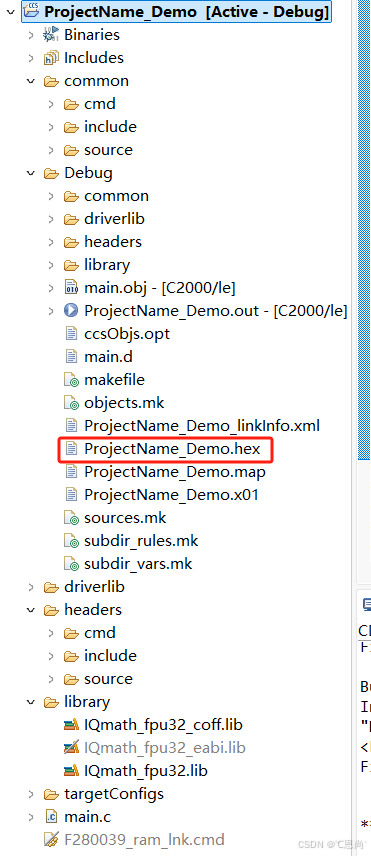Screen dimensions: 371x856
Task: Select the driverlib folder under Debug
Action: coord(114,219)
